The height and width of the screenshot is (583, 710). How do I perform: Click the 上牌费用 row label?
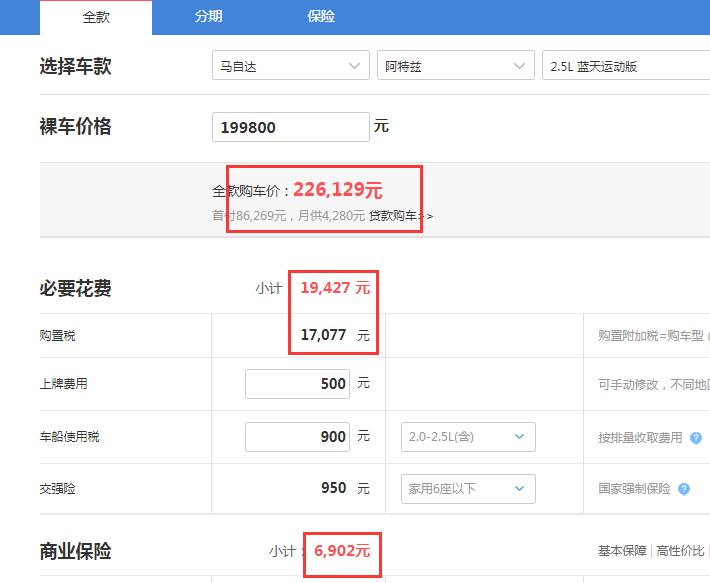point(63,384)
